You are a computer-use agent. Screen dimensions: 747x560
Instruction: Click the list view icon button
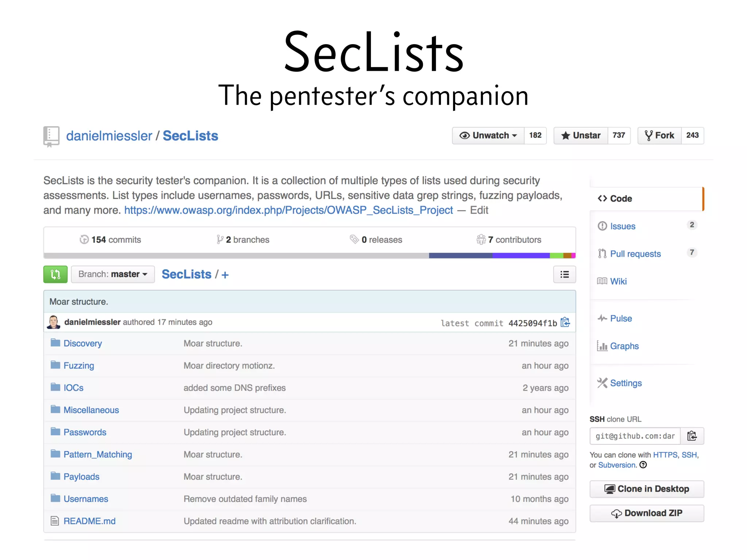click(564, 274)
